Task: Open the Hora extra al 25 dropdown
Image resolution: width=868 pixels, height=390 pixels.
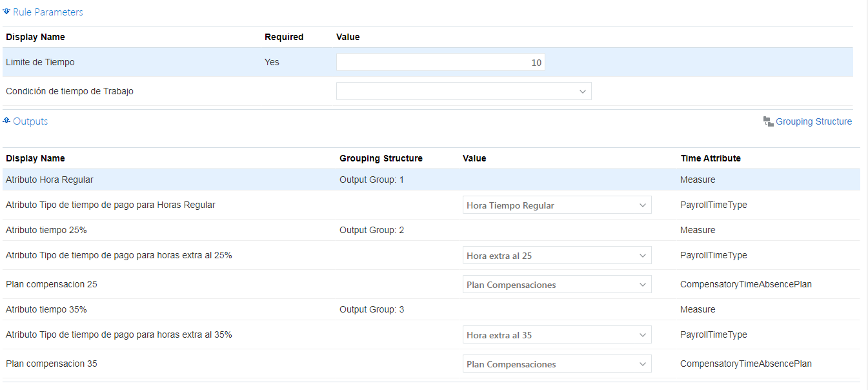Action: 557,256
